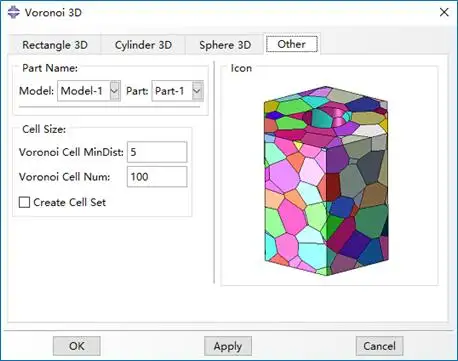Switch to the Rectangle 3D tab
This screenshot has width=458, height=361.
tap(55, 45)
